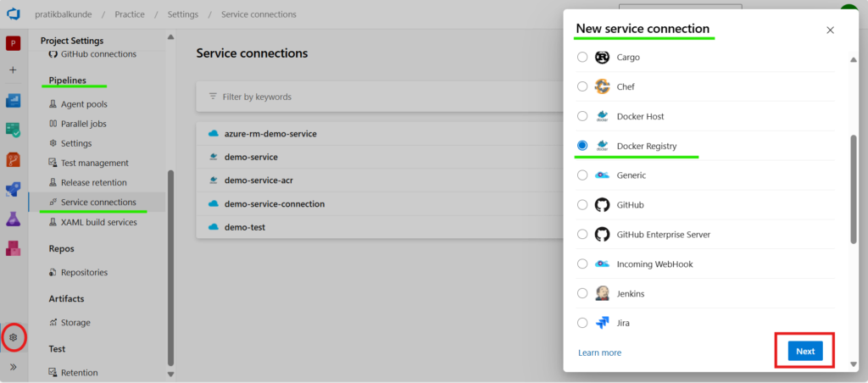The width and height of the screenshot is (868, 383).
Task: Click the GitHub octocat icon
Action: click(x=603, y=205)
